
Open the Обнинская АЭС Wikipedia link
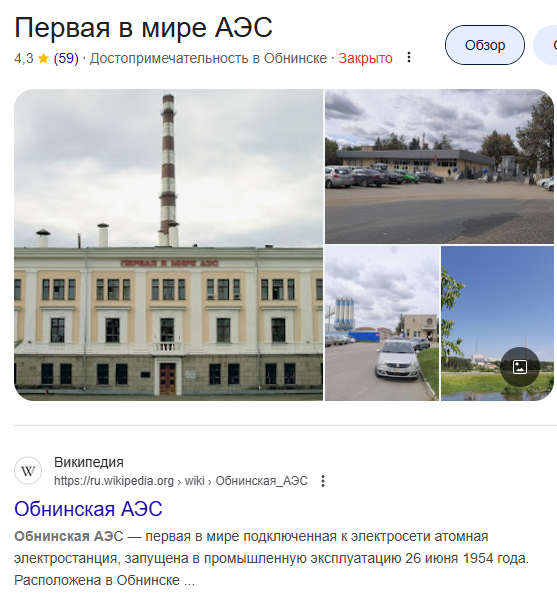coord(88,509)
